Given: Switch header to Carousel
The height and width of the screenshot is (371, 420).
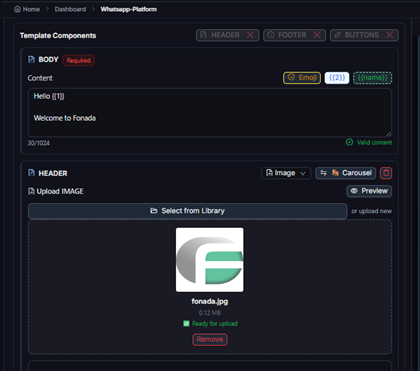Looking at the screenshot, I should coord(346,173).
